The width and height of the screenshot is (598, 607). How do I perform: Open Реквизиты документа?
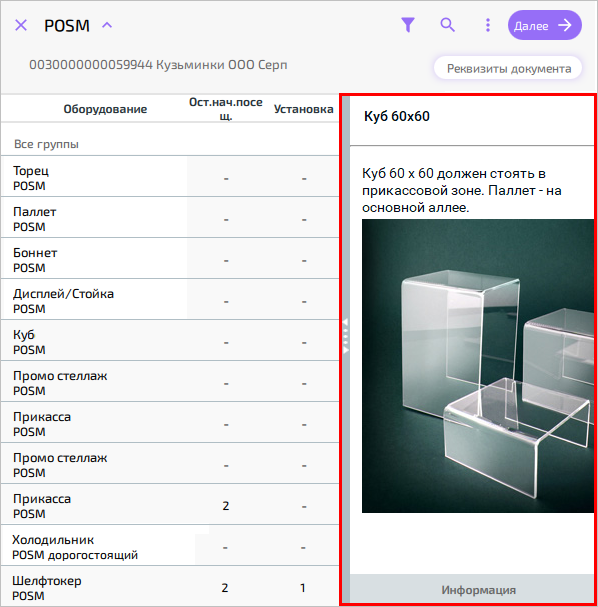[508, 69]
